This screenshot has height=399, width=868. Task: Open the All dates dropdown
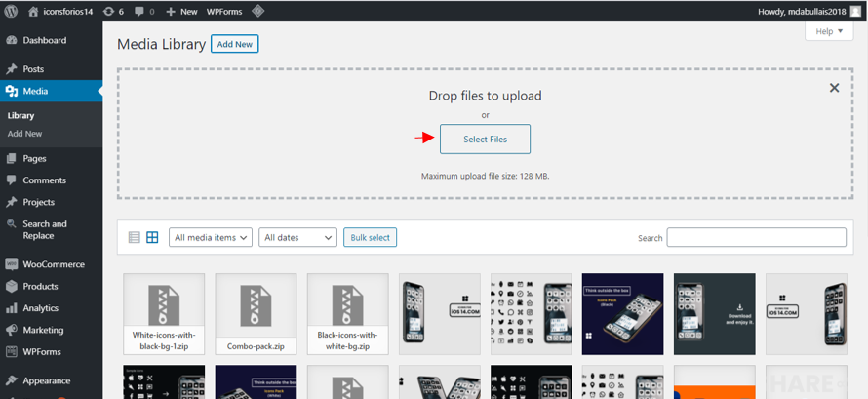click(297, 237)
